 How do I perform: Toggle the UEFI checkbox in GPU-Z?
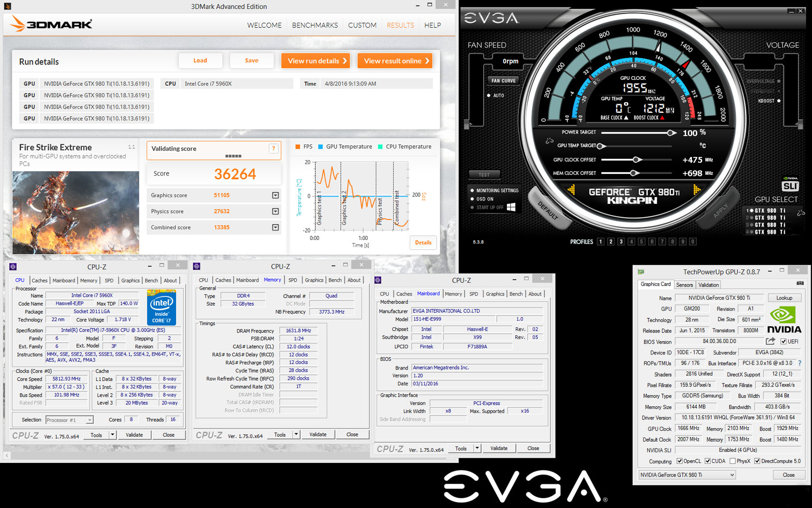(x=783, y=341)
